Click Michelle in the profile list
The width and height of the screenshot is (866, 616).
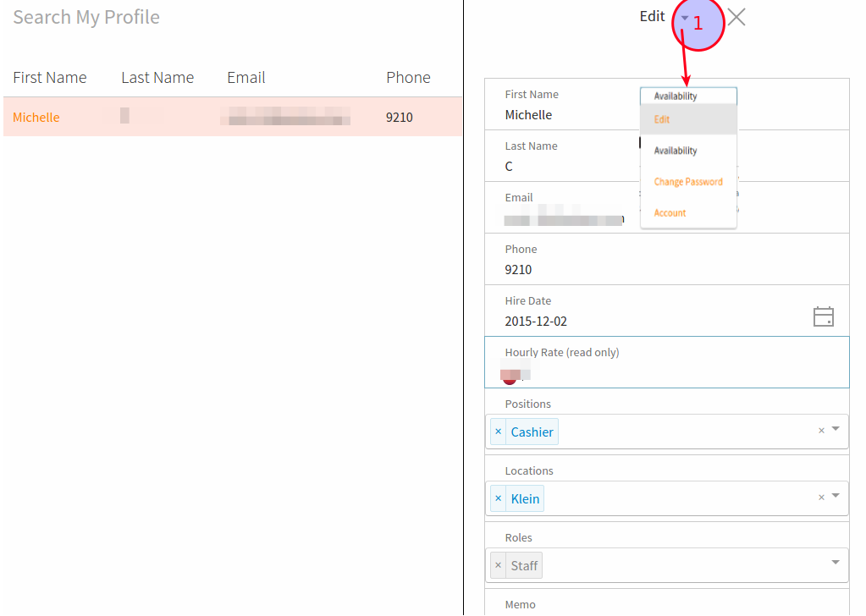click(36, 118)
